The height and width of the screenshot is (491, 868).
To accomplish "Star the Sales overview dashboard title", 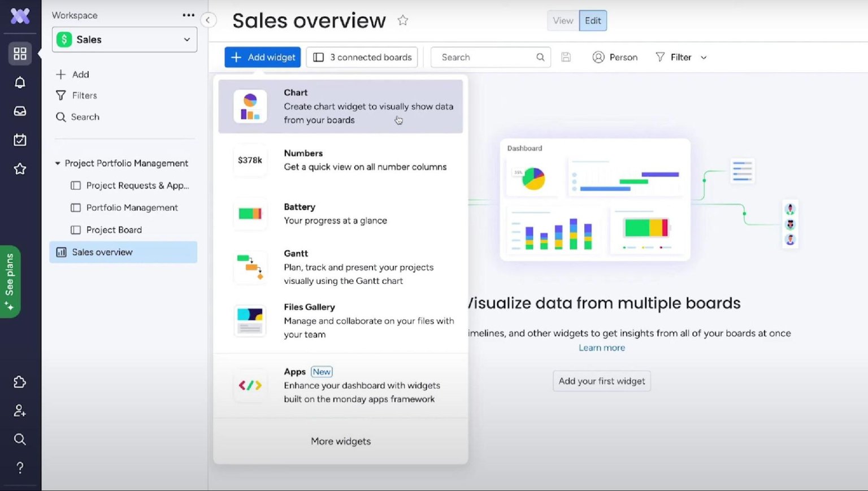I will pyautogui.click(x=402, y=20).
